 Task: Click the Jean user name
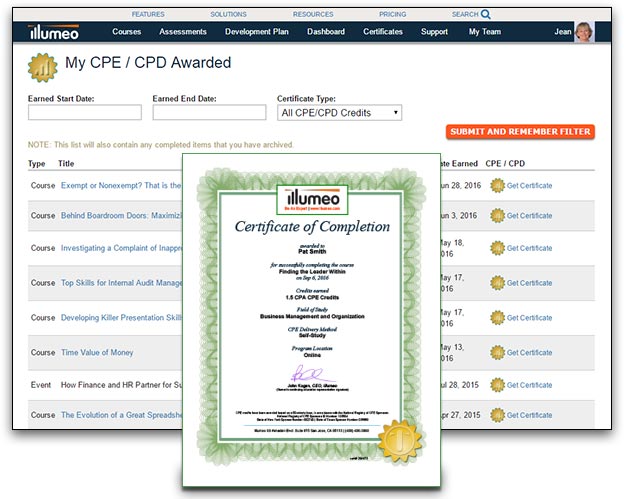pos(563,32)
